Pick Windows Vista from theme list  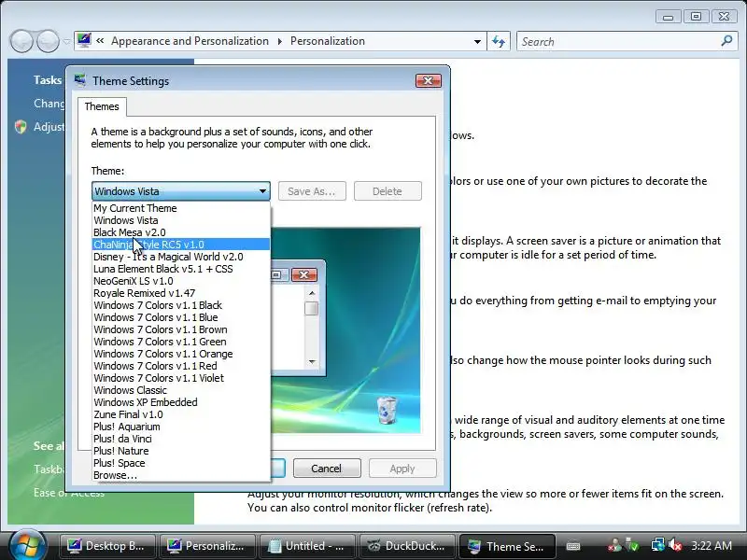pyautogui.click(x=181, y=220)
